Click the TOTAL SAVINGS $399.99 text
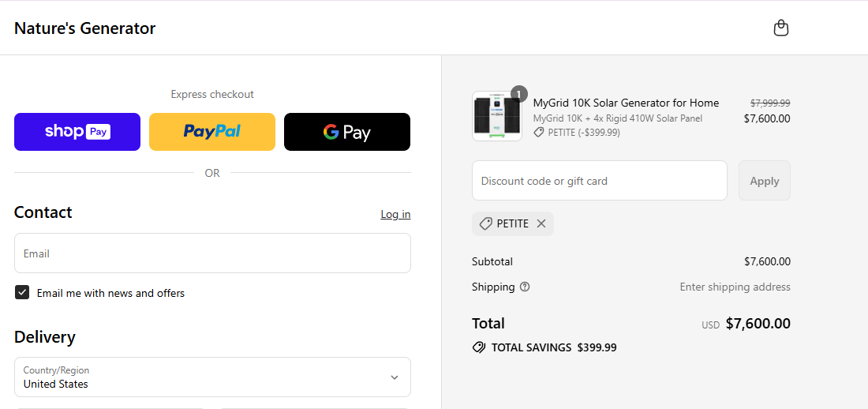Image resolution: width=868 pixels, height=409 pixels. [x=554, y=347]
